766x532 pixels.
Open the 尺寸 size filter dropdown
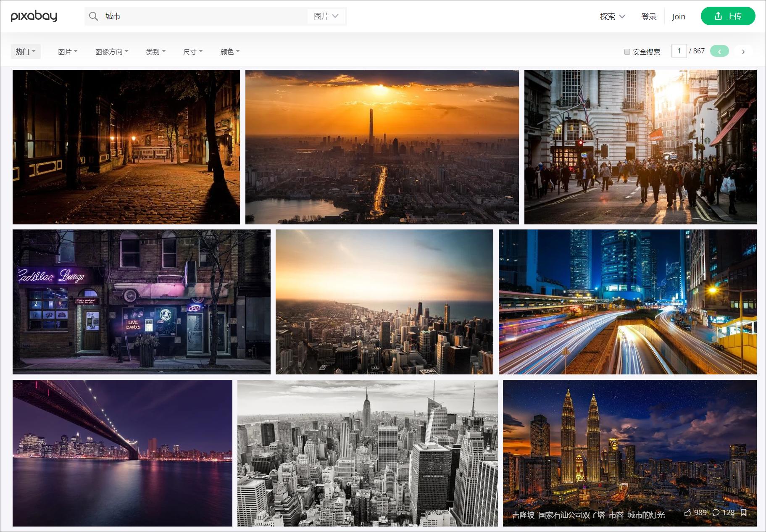(x=192, y=51)
